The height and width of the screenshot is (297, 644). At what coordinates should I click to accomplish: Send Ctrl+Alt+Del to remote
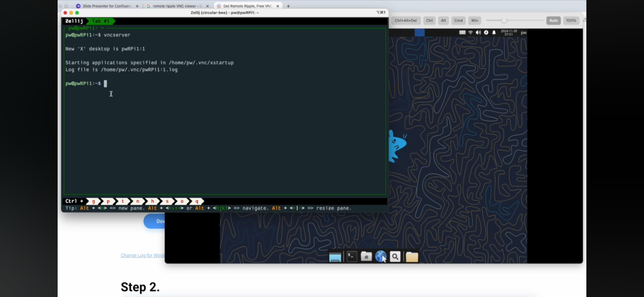pos(406,21)
